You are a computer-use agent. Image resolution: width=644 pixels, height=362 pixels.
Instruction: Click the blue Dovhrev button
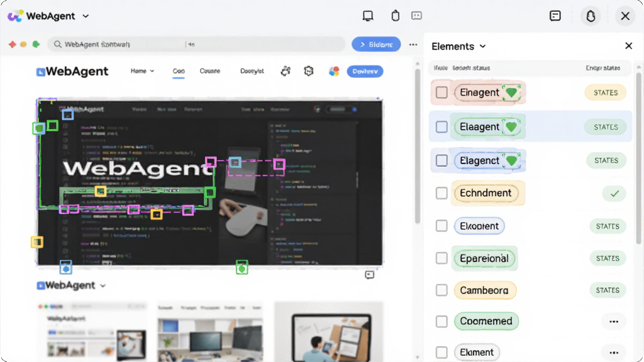tap(365, 72)
